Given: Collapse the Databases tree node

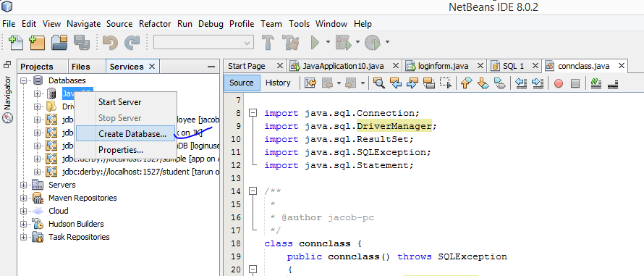Looking at the screenshot, I should 23,80.
